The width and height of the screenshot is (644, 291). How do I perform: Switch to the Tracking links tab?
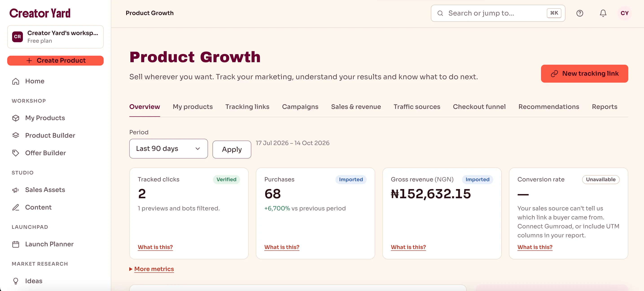pos(247,107)
